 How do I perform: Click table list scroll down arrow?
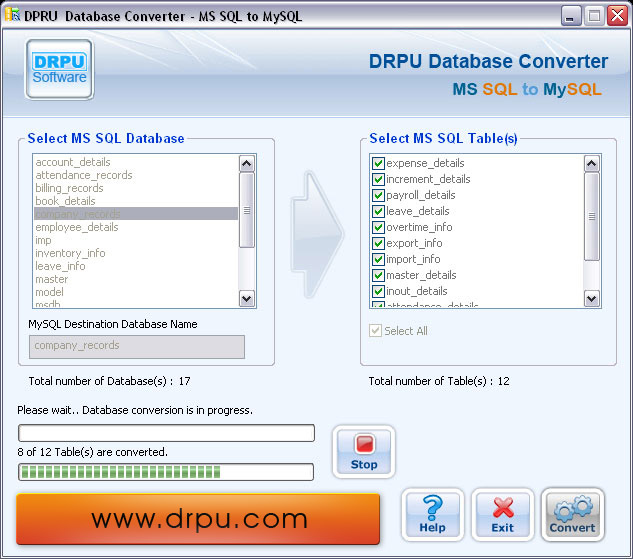592,299
